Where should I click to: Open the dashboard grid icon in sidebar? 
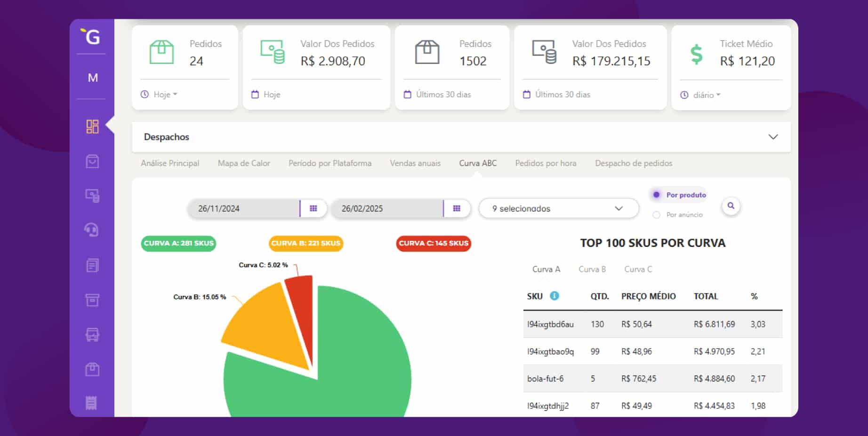(x=92, y=126)
